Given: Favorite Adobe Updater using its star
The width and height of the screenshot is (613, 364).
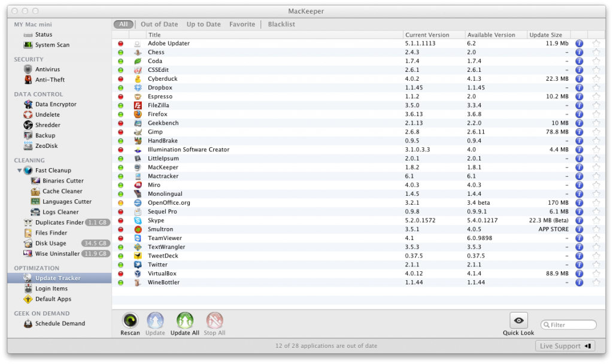Looking at the screenshot, I should [596, 43].
